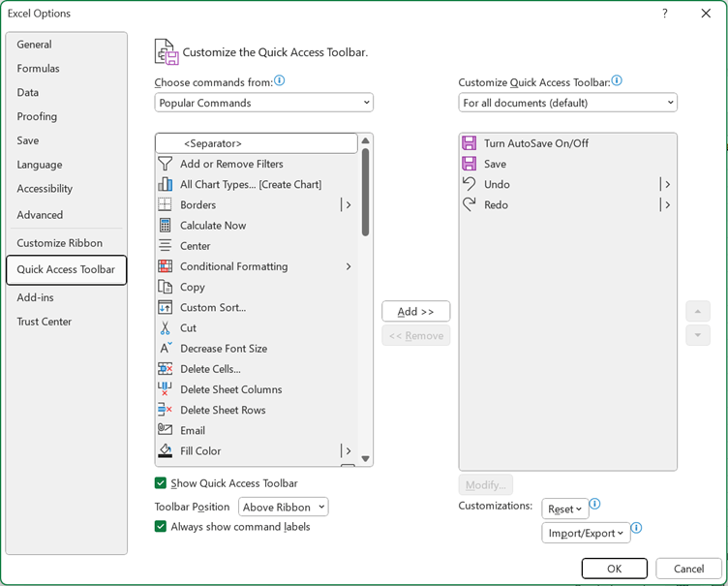728x586 pixels.
Task: Click the Copy command icon
Action: pyautogui.click(x=165, y=287)
